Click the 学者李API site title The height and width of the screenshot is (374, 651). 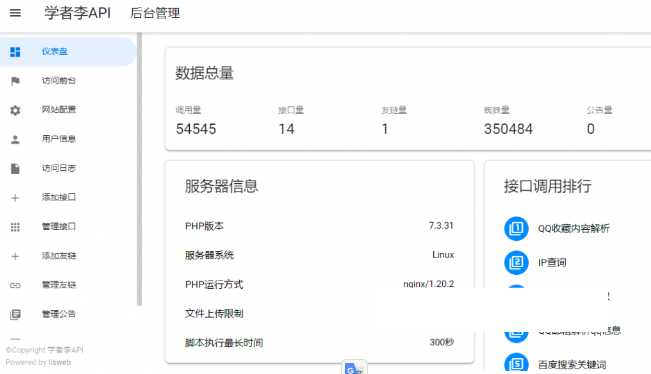tap(78, 13)
